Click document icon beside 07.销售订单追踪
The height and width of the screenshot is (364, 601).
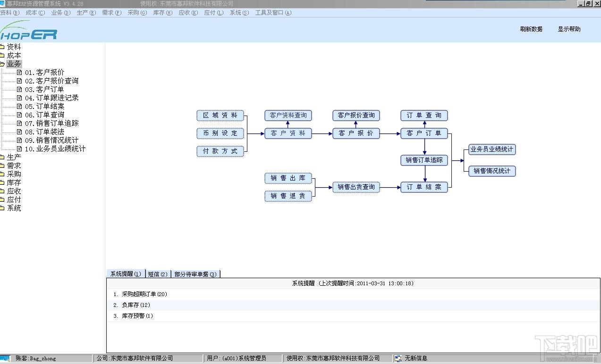pos(19,124)
